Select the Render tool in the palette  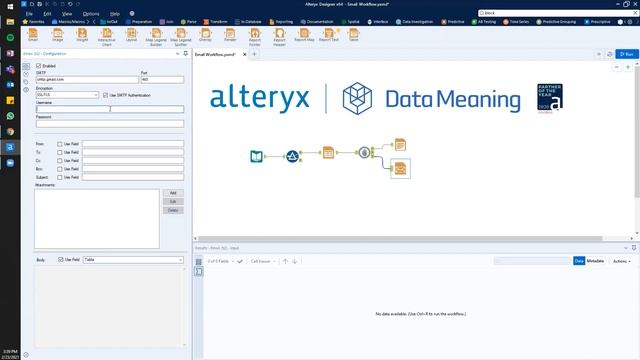tap(230, 35)
